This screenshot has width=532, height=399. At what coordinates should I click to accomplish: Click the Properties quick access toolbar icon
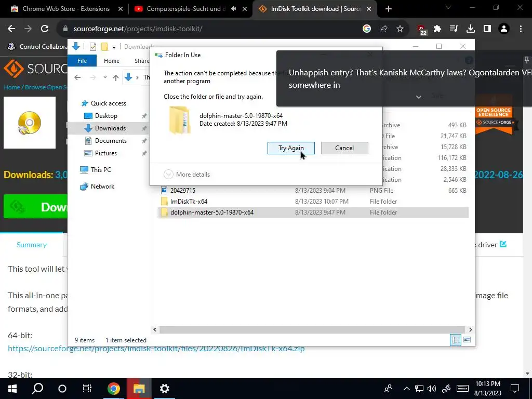point(92,47)
